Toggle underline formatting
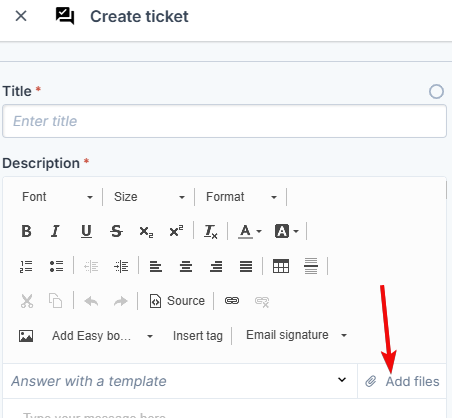Viewport: 452px width, 418px height. (86, 231)
